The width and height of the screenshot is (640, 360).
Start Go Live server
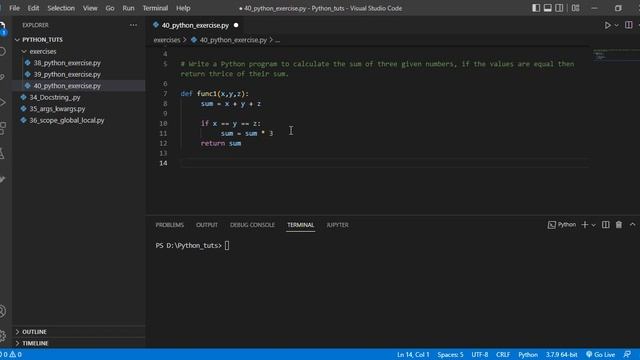click(600, 354)
